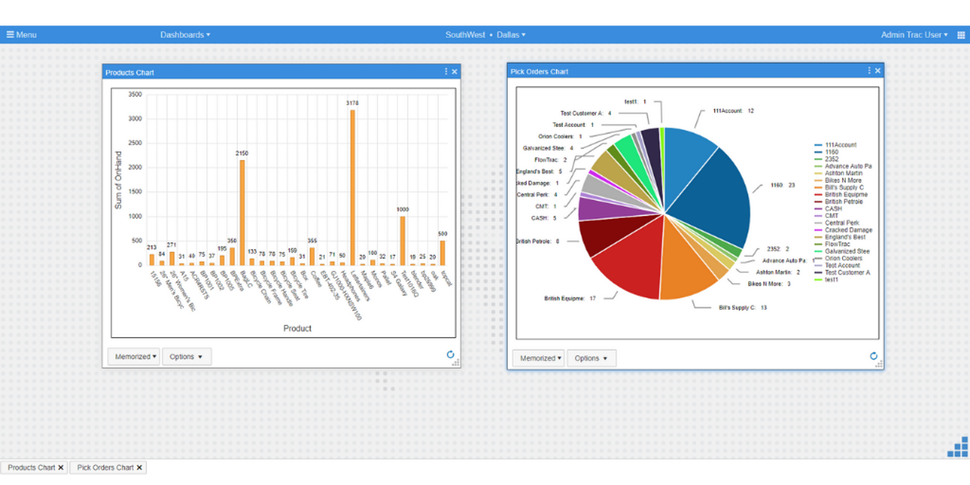This screenshot has height=485, width=970.
Task: Expand the Dashboards dropdown
Action: (x=185, y=35)
